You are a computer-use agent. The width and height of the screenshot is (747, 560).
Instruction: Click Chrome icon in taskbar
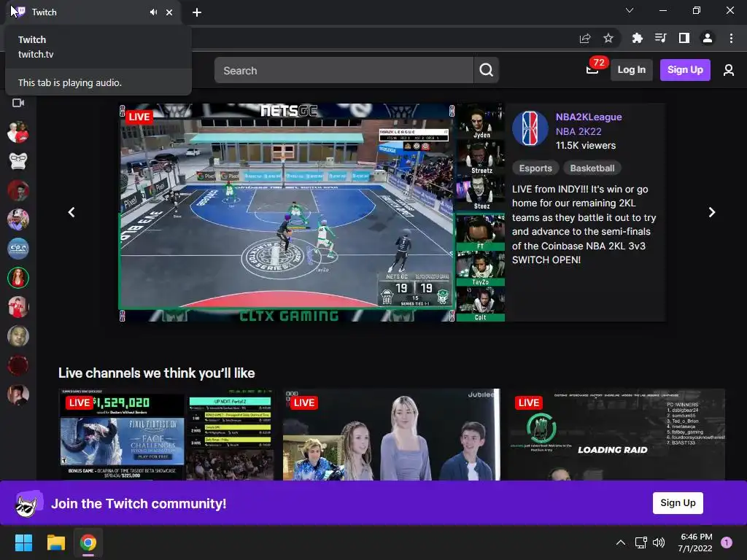tap(88, 542)
